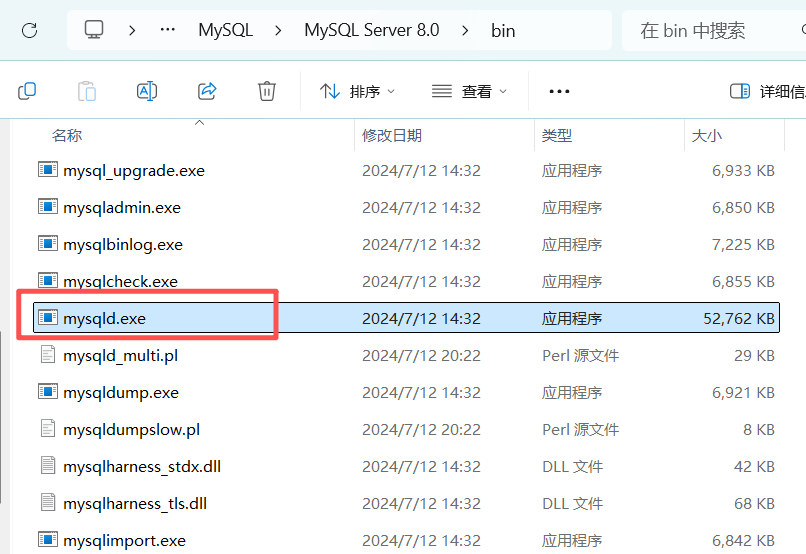Click the mysql_upgrade.exe application icon

(48, 169)
